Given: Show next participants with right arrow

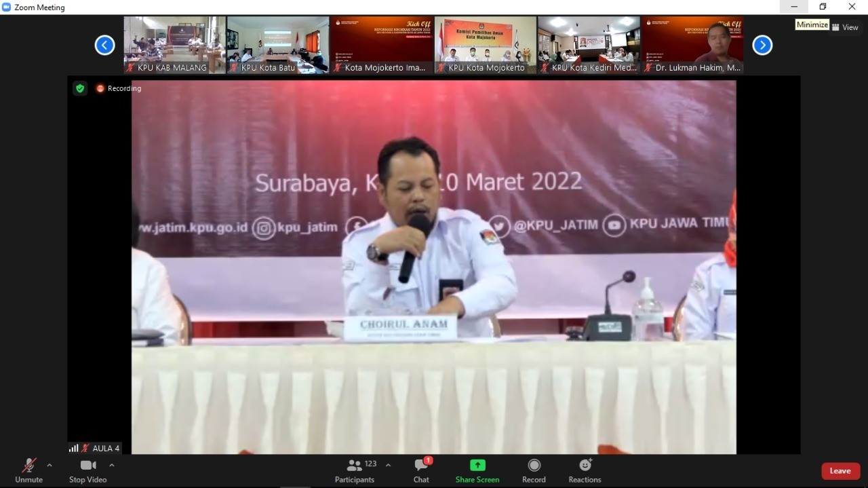Looking at the screenshot, I should point(762,45).
